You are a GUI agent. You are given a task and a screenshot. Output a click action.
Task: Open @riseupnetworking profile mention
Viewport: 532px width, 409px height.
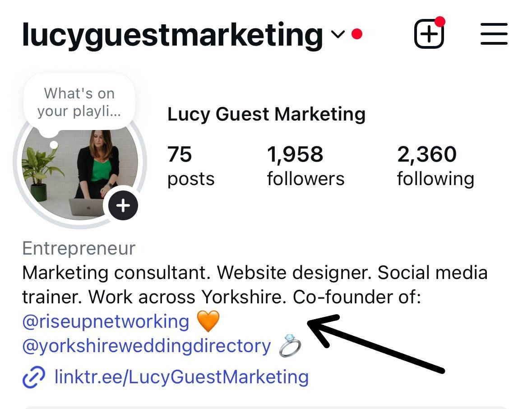[x=106, y=321]
